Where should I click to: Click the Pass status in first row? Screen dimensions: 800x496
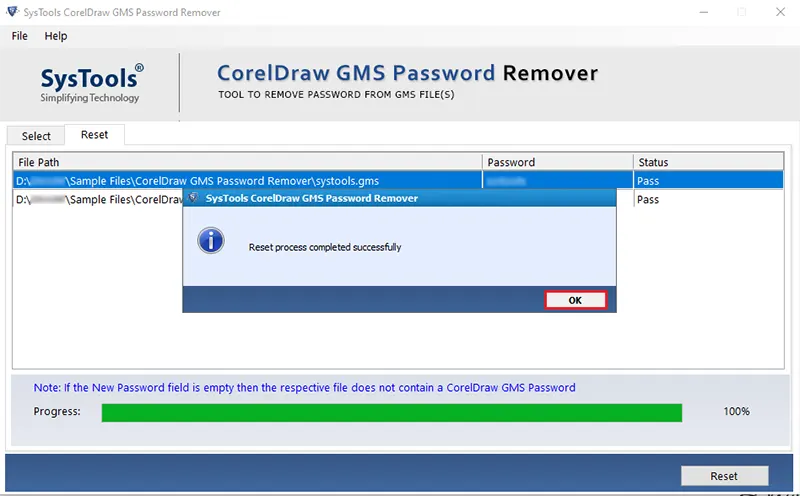[x=648, y=181]
